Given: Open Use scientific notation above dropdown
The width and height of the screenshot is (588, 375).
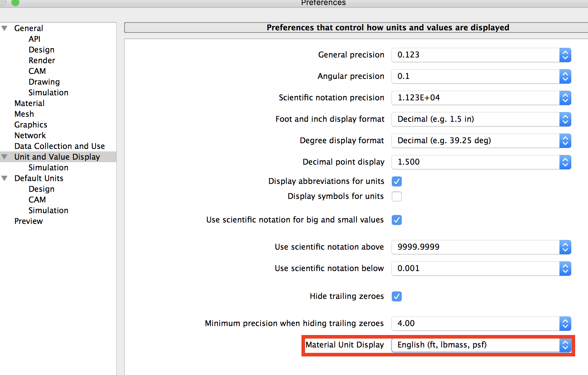Looking at the screenshot, I should pos(481,247).
